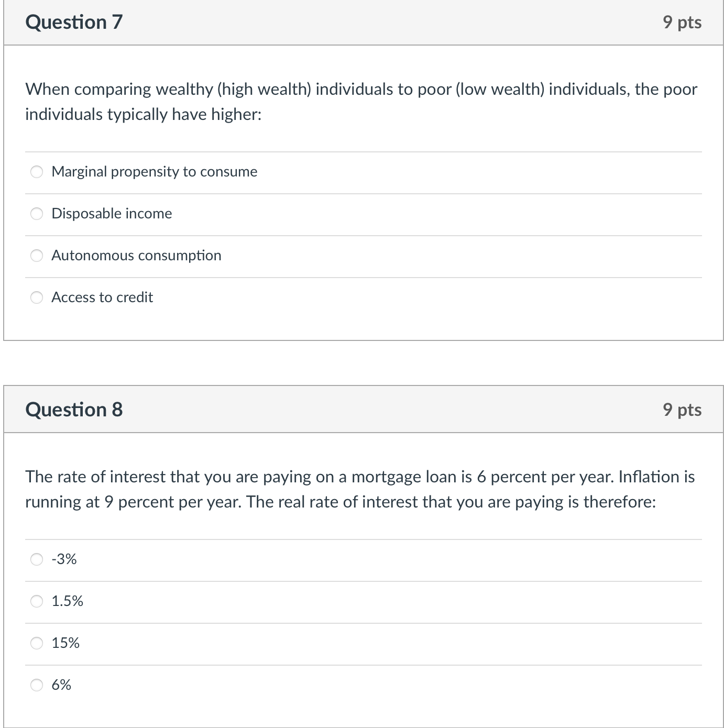Click the 9 pts label on Question 7
Image resolution: width=724 pixels, height=728 pixels.
(x=682, y=21)
